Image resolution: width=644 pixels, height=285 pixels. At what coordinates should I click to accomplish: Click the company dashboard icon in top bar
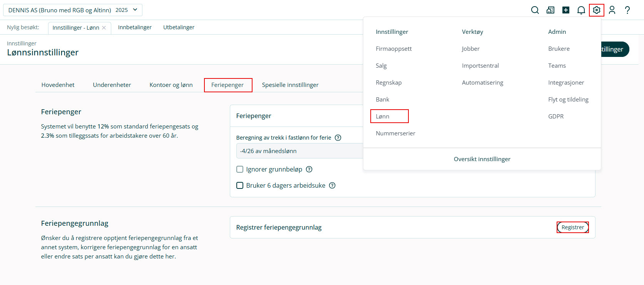point(550,10)
